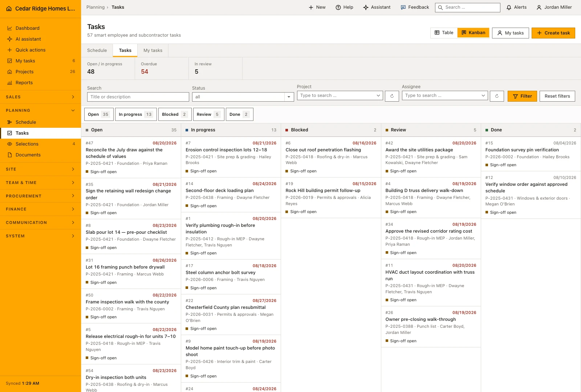This screenshot has width=581, height=392.
Task: Switch to the Table view
Action: pyautogui.click(x=444, y=33)
